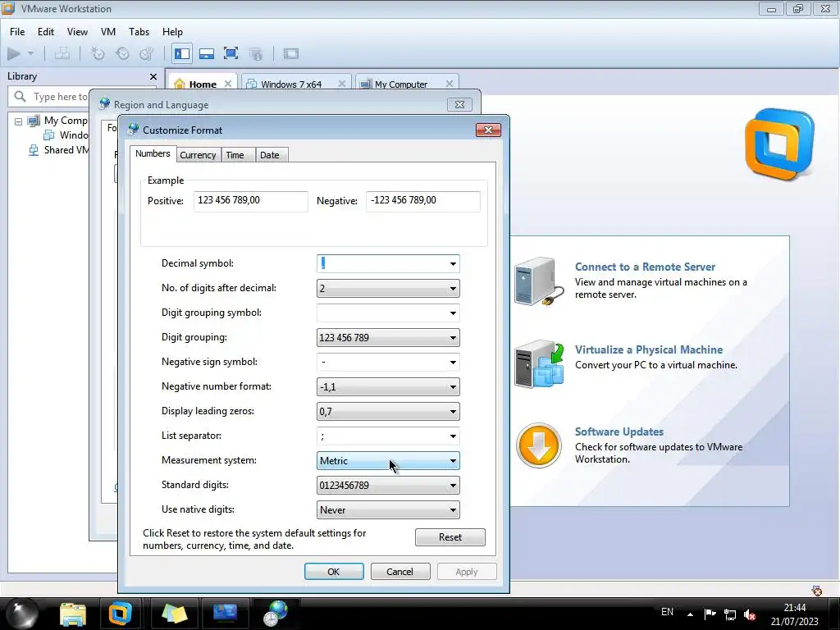Switch to the Home tab

[x=203, y=84]
